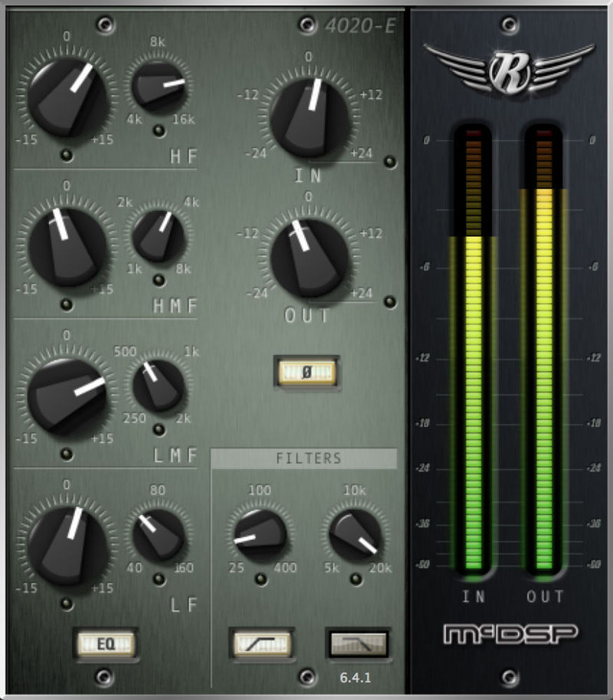Click the IN level knob

coord(310,118)
